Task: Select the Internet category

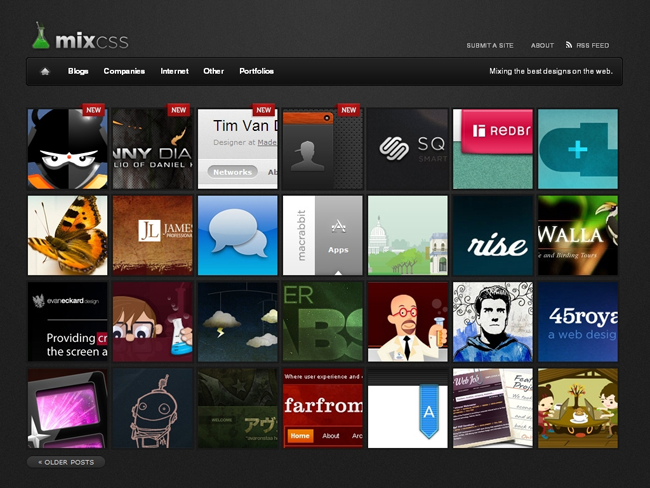Action: tap(174, 71)
